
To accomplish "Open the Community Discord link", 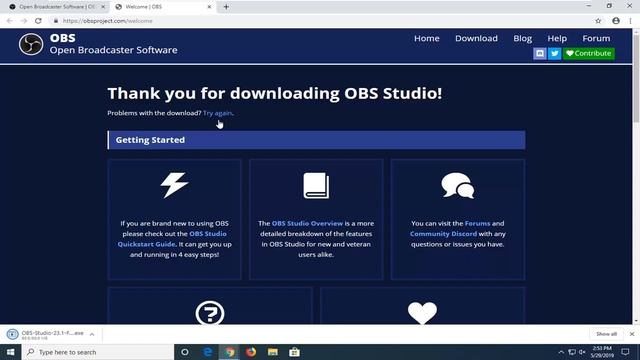I will click(x=443, y=234).
